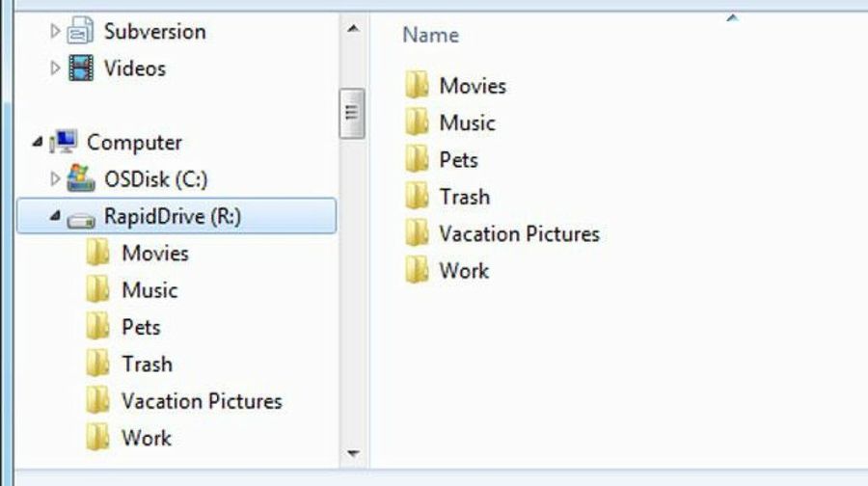Screen dimensions: 868x486
Task: Click Movies folder icon in file list
Action: [417, 86]
